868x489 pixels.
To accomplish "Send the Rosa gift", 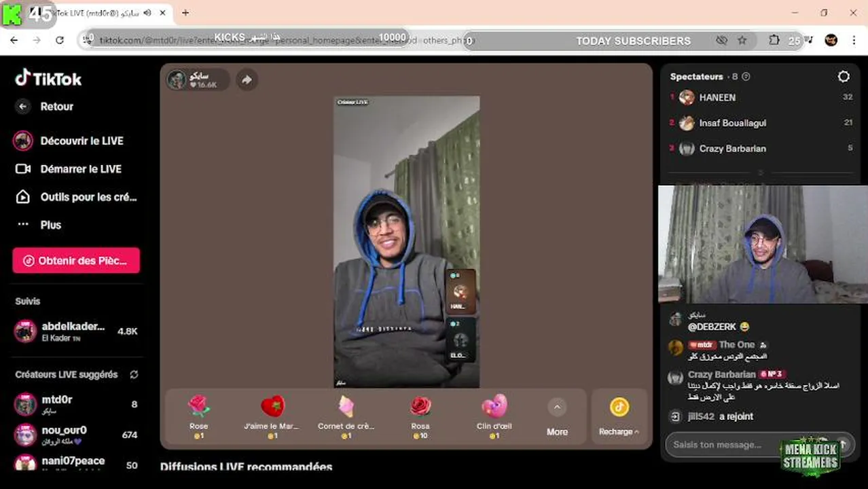I will tap(420, 417).
